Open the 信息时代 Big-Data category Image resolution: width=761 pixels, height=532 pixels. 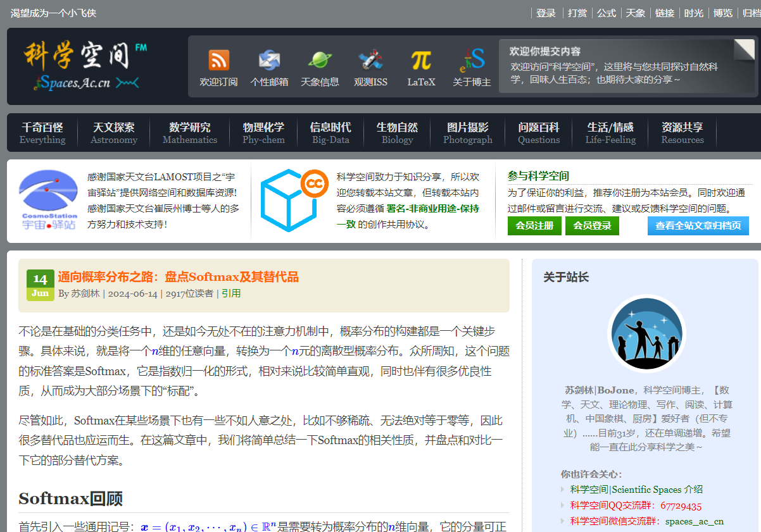330,133
